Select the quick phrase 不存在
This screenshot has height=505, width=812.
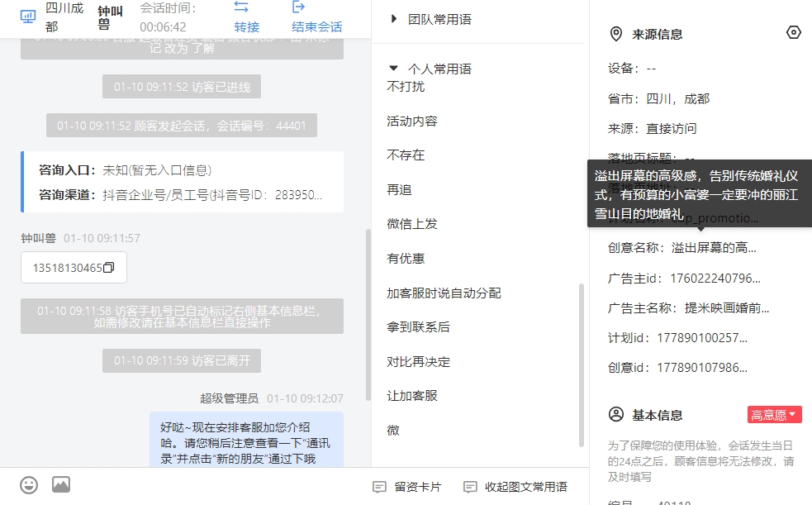point(406,155)
